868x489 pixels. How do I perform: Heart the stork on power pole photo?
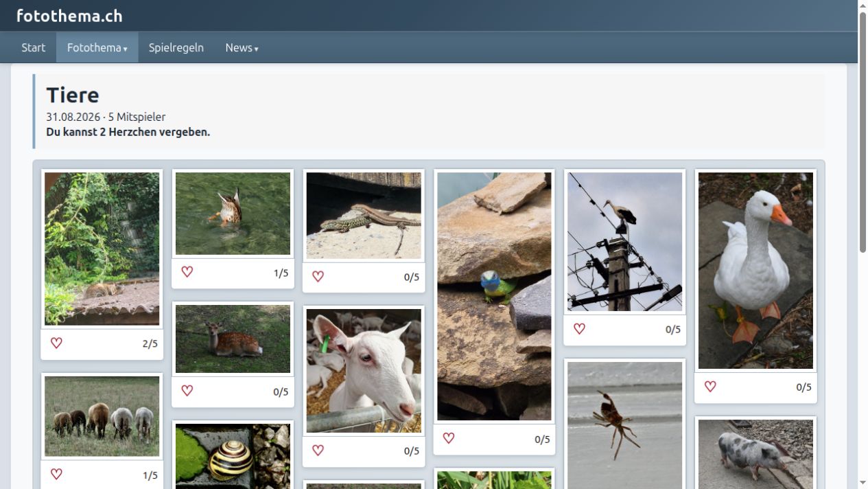tap(579, 328)
